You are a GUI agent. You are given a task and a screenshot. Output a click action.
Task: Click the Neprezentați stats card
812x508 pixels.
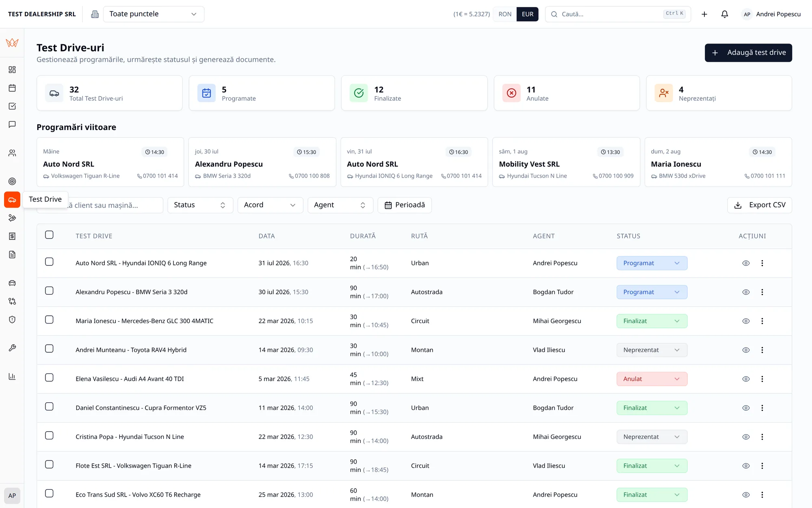point(719,93)
